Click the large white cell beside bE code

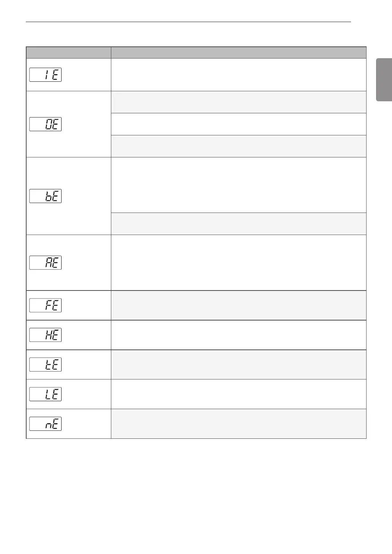[x=239, y=185]
